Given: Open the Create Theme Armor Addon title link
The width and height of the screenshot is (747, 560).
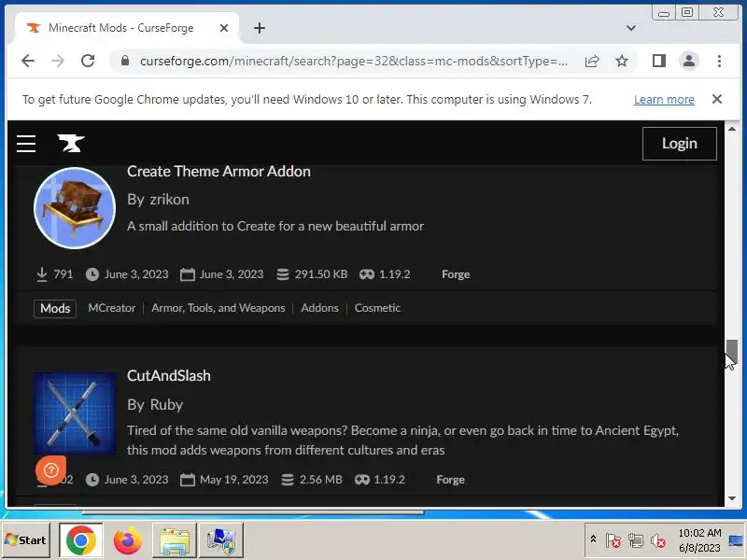Looking at the screenshot, I should [x=218, y=172].
